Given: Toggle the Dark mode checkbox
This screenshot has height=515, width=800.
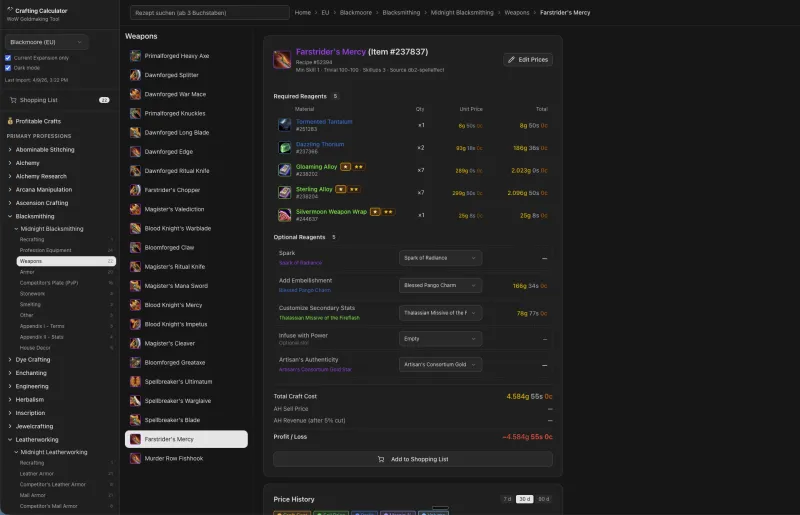Looking at the screenshot, I should click(x=8, y=68).
